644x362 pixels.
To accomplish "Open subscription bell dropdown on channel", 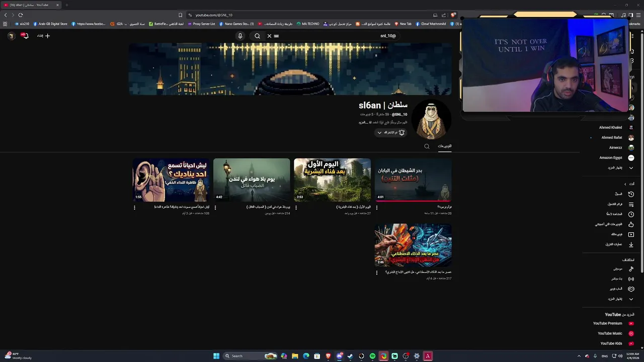I will coord(391,132).
